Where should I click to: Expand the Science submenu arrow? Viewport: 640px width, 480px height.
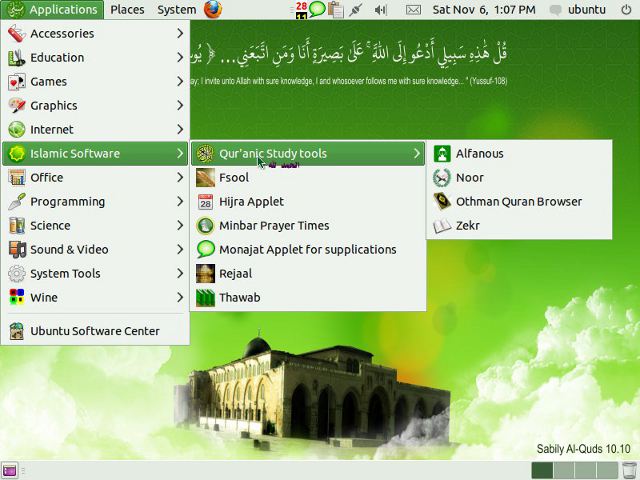pyautogui.click(x=180, y=226)
